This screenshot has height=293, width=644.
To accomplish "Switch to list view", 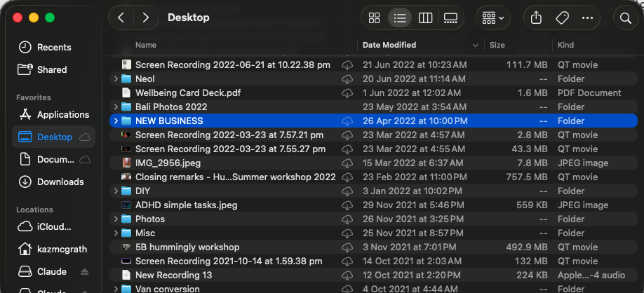I will [x=400, y=18].
